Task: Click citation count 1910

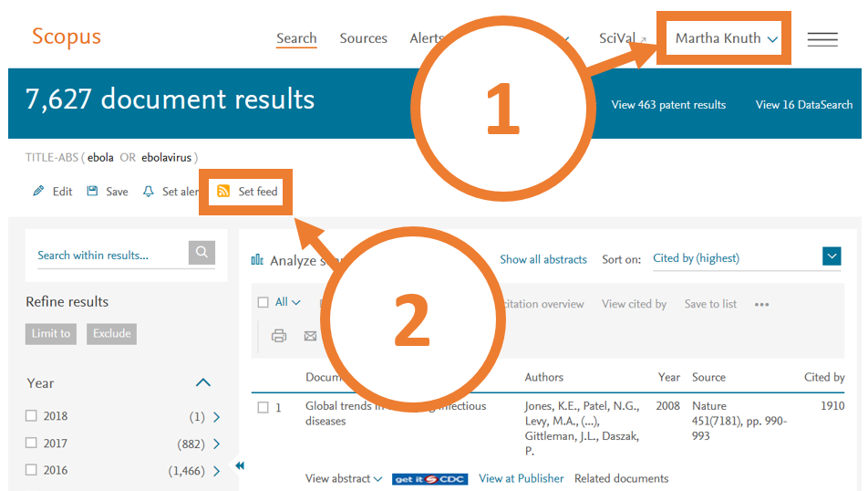Action: coord(832,405)
